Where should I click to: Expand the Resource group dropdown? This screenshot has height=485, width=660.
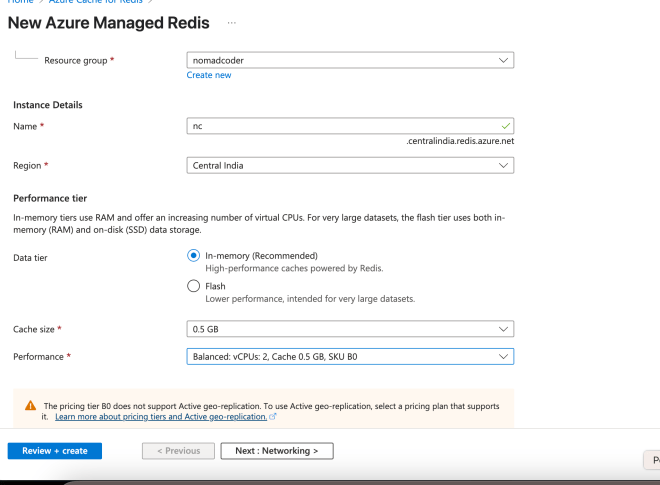pos(350,60)
